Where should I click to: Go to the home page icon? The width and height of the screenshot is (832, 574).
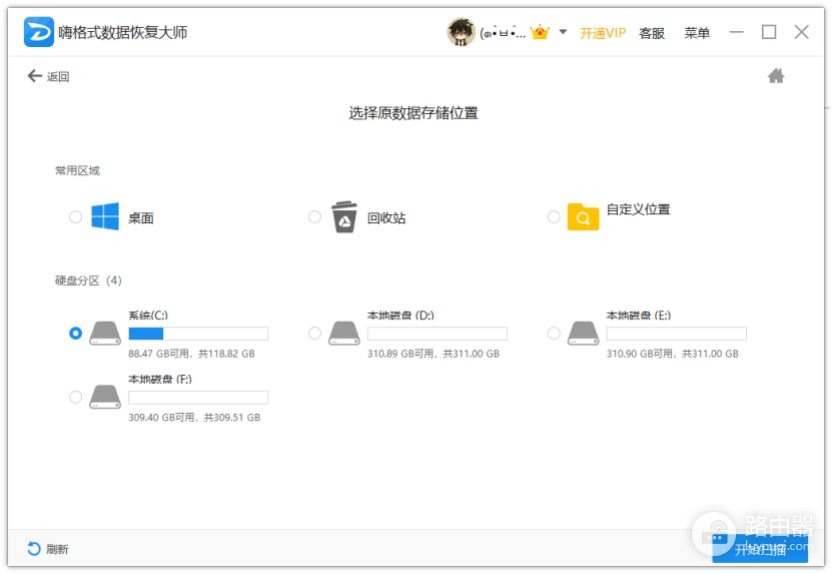point(776,76)
